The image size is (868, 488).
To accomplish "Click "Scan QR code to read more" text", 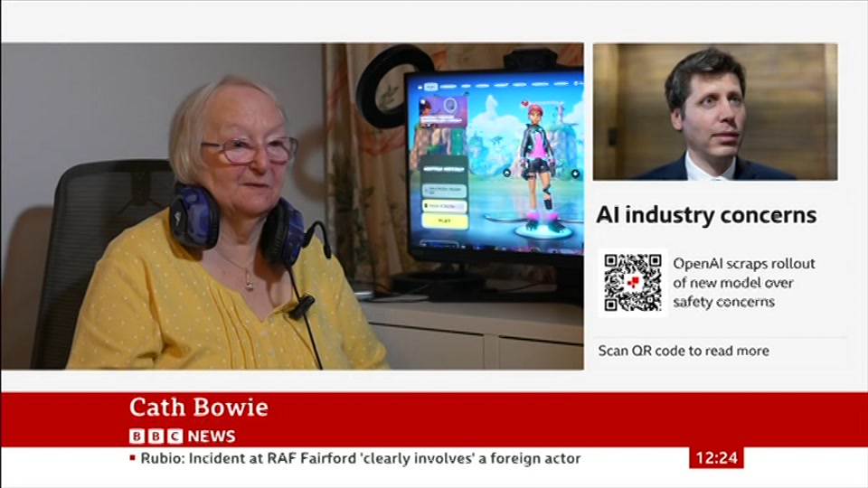I will 684,351.
